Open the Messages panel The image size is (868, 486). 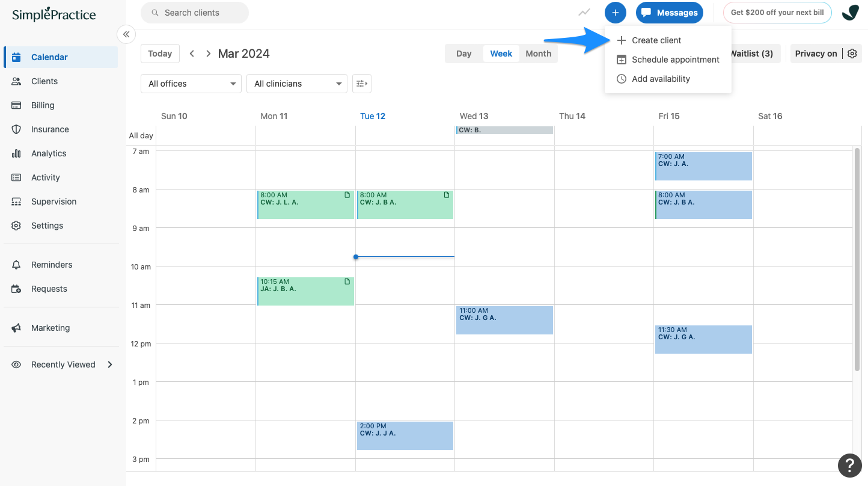pos(669,13)
